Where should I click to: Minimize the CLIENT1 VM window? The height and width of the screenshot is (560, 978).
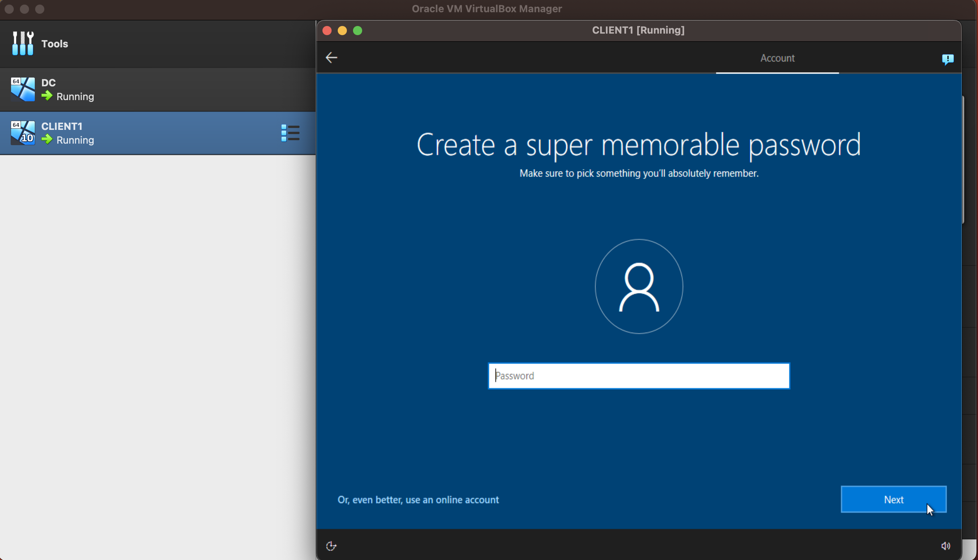point(342,31)
